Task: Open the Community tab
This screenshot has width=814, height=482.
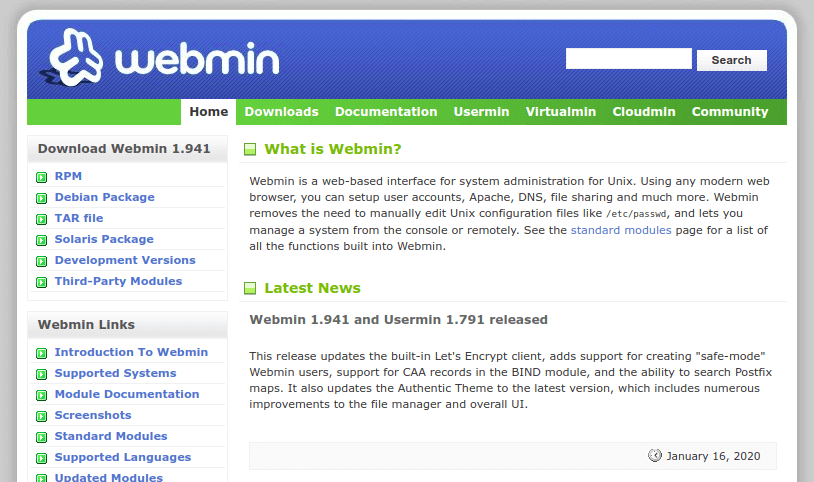Action: 730,112
